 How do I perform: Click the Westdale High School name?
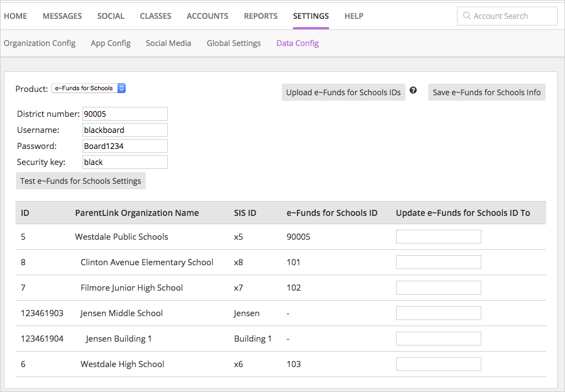click(x=122, y=364)
